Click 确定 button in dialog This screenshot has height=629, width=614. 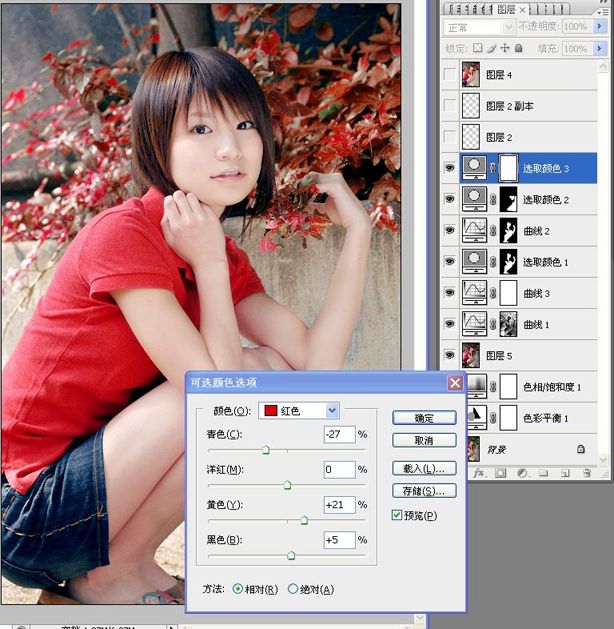(x=424, y=418)
